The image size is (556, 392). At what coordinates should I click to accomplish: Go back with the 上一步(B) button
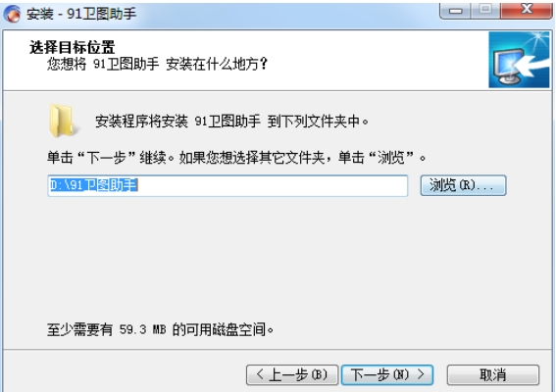292,375
